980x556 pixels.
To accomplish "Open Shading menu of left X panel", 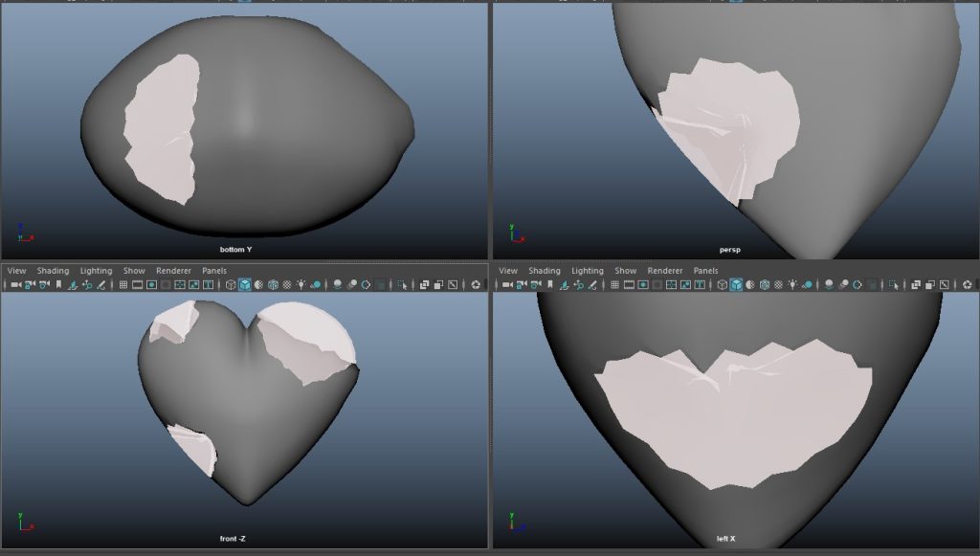I will pyautogui.click(x=545, y=271).
